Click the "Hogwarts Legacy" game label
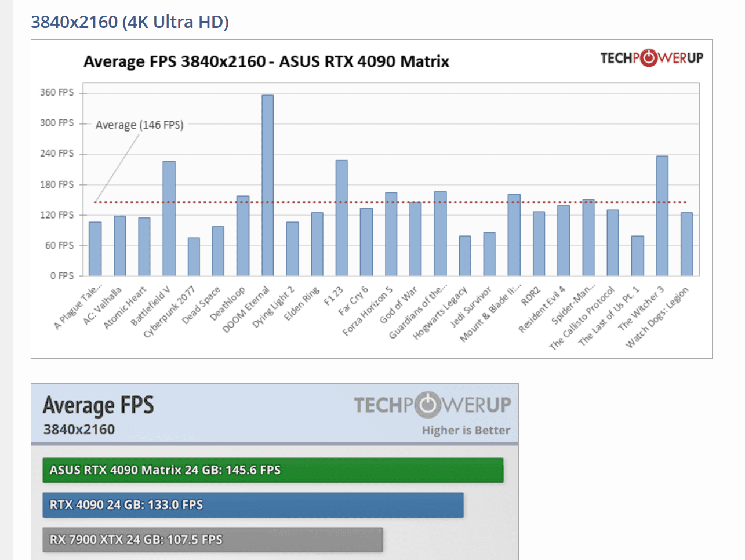 pos(439,313)
